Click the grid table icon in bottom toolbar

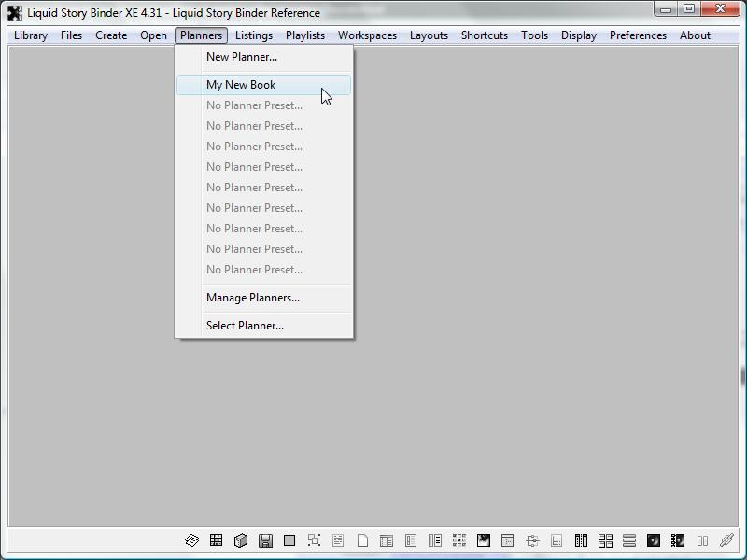[216, 540]
